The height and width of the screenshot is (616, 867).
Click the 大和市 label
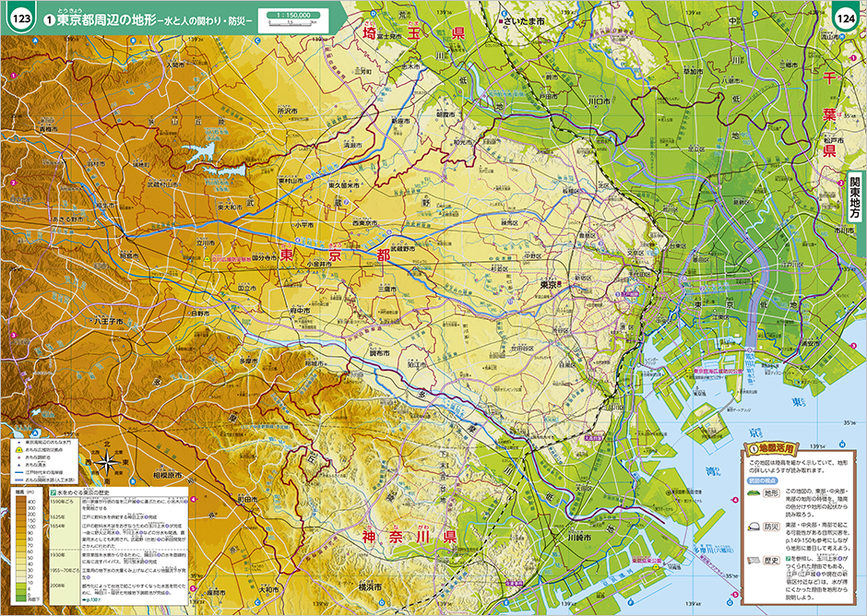(x=268, y=589)
